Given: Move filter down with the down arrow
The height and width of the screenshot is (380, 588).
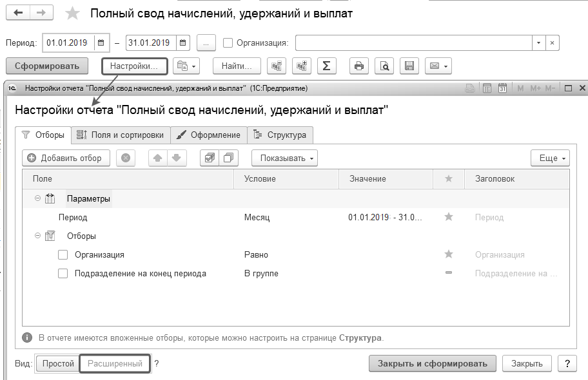Looking at the screenshot, I should (177, 158).
